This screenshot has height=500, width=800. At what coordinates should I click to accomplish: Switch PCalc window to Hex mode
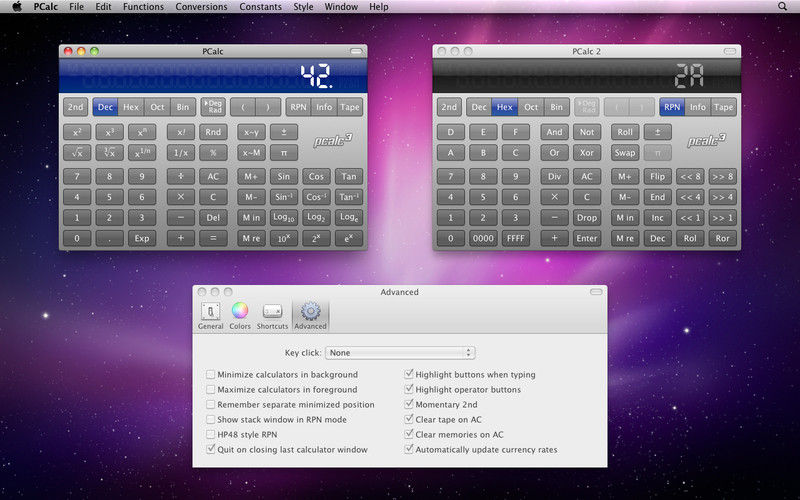pos(131,107)
